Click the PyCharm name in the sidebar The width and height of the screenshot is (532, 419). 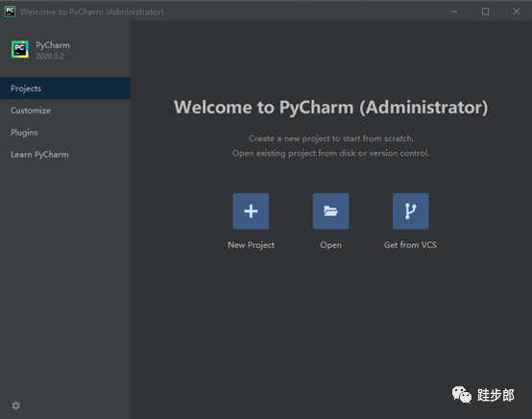pyautogui.click(x=53, y=45)
